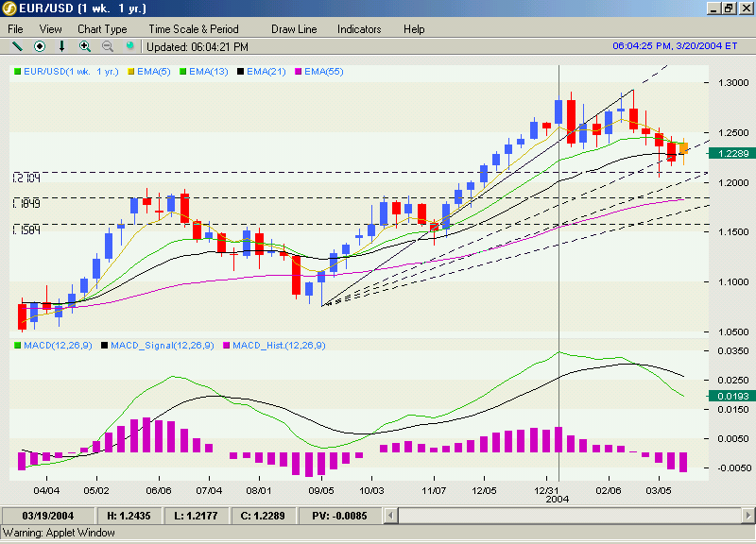This screenshot has height=544, width=756.
Task: Click the green EUR/USD legend color swatch
Action: click(17, 71)
